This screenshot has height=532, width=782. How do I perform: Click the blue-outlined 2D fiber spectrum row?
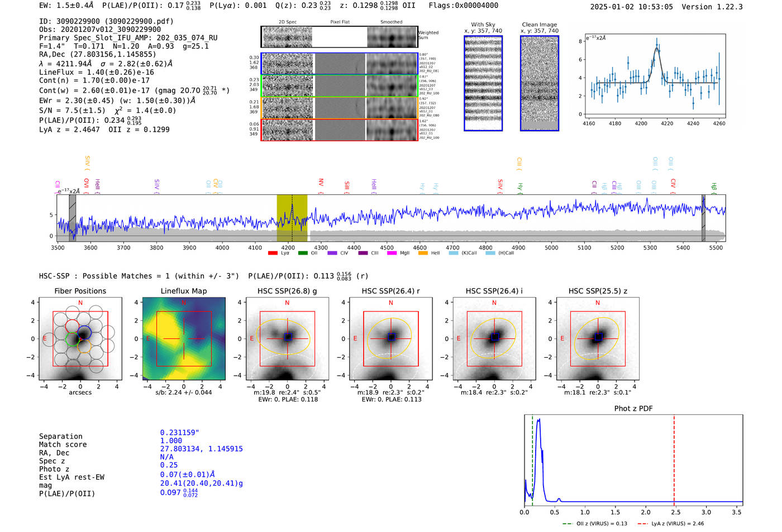[x=340, y=64]
